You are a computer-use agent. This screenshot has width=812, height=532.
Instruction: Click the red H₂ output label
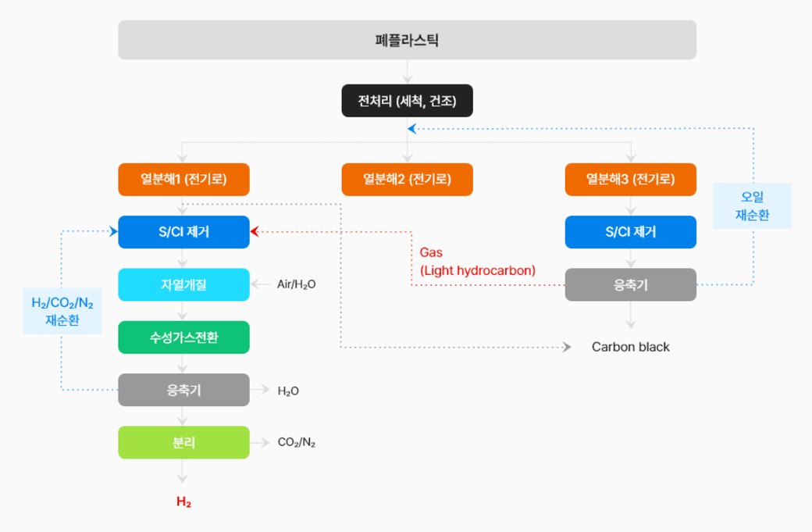click(x=183, y=502)
